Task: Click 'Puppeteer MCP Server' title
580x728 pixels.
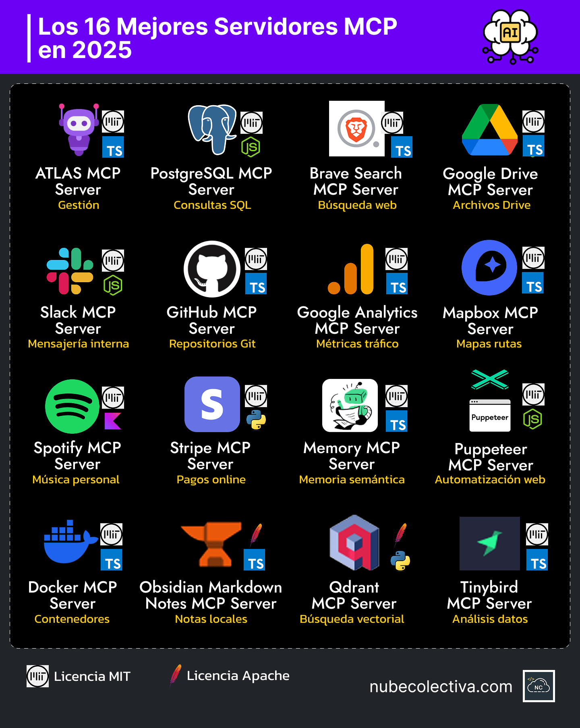Action: (x=491, y=457)
